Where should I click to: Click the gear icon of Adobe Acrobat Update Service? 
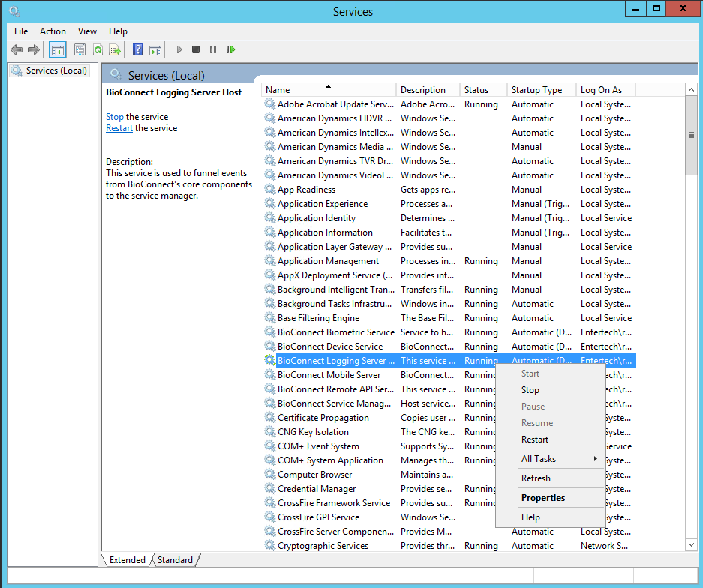pos(270,104)
